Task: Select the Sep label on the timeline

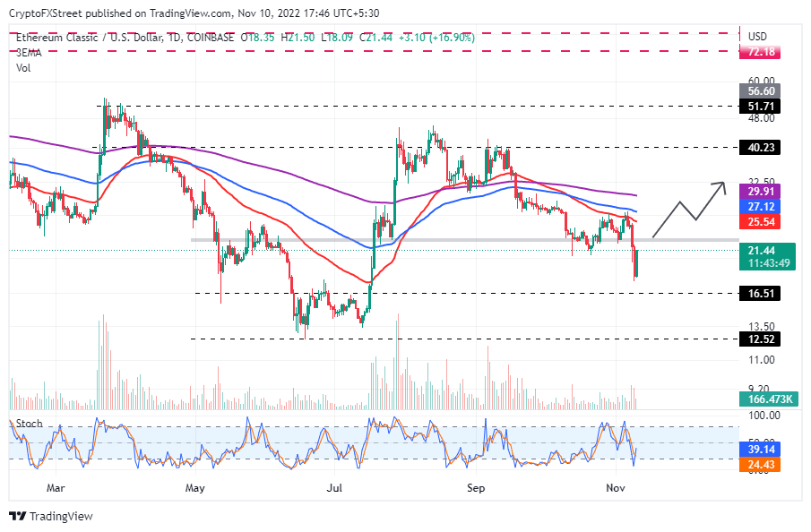Action: [476, 488]
